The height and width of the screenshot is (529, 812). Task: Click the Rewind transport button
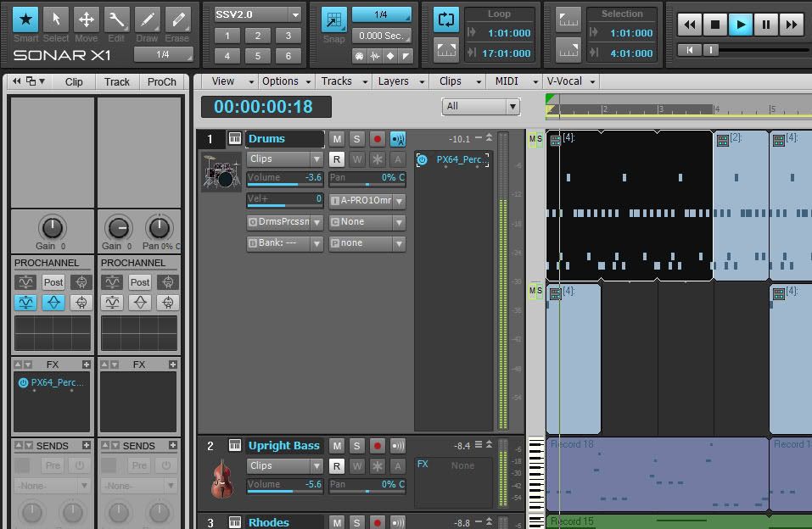(690, 25)
